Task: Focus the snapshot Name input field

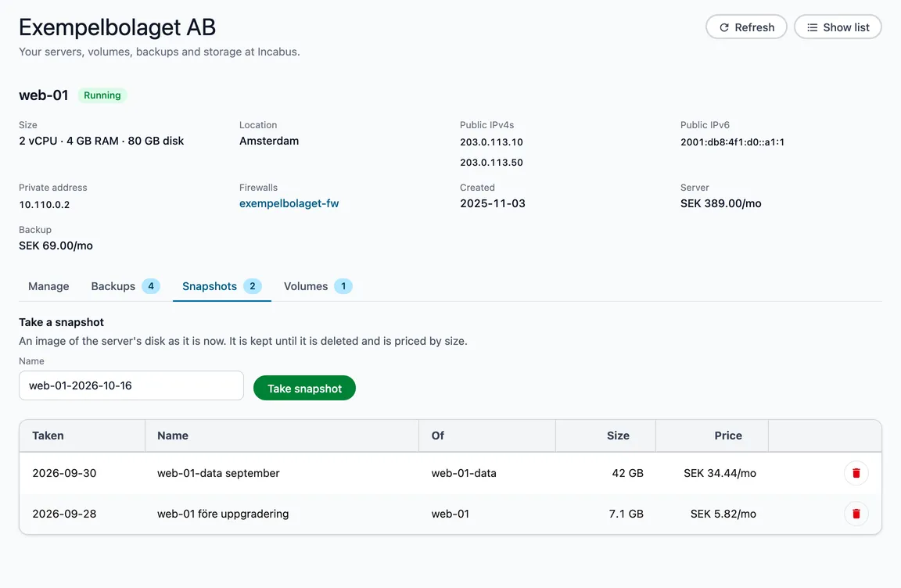Action: pyautogui.click(x=131, y=385)
